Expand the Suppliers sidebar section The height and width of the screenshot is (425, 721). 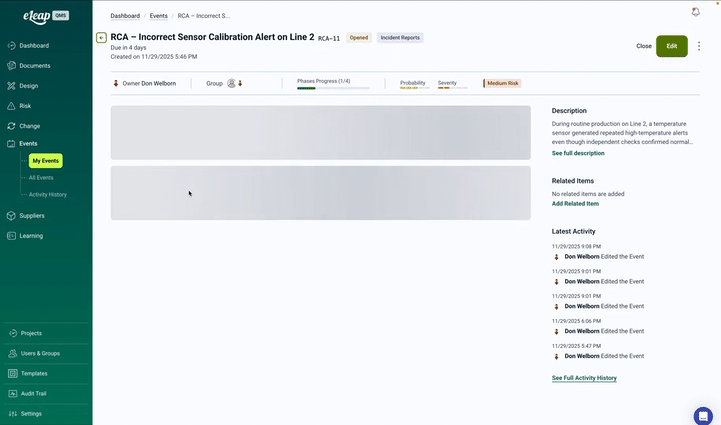31,215
